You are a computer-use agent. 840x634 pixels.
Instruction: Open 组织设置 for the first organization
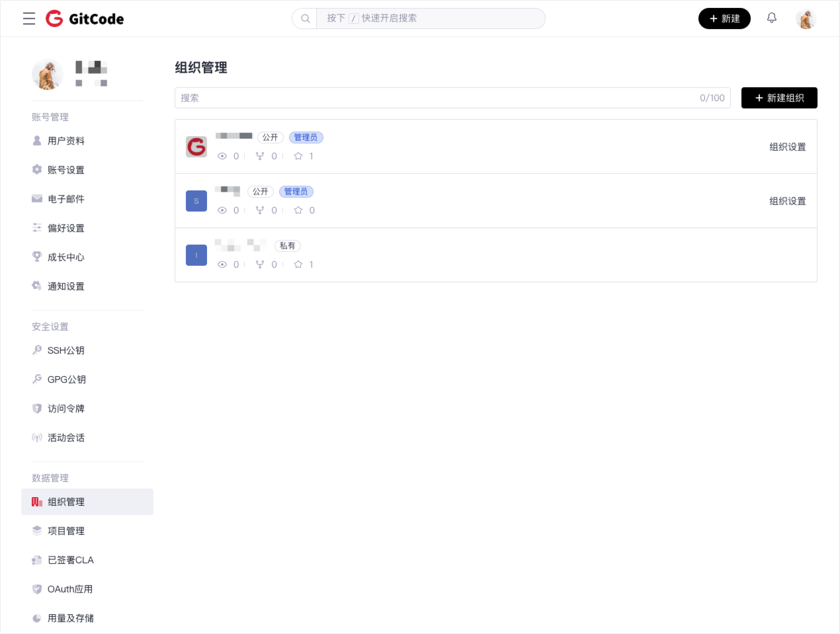787,147
